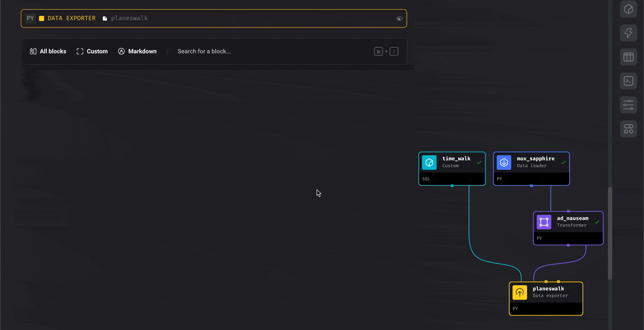Select Custom block option
This screenshot has width=644, height=330.
(x=92, y=52)
